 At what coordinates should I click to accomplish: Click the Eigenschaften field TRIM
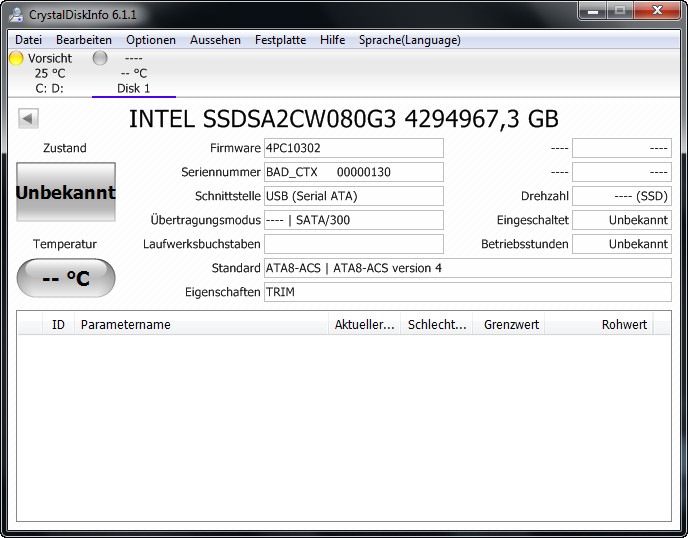click(468, 292)
